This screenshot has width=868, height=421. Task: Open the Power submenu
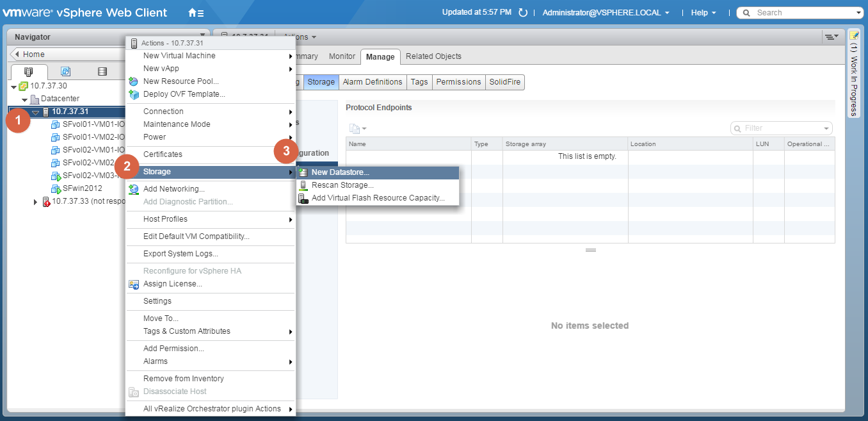tap(211, 137)
